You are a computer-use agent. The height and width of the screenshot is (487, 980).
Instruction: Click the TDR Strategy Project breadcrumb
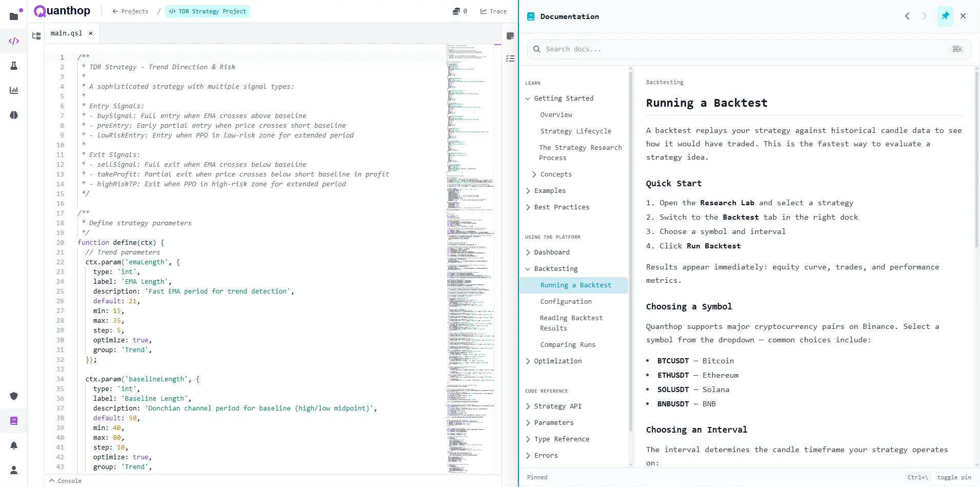(208, 11)
